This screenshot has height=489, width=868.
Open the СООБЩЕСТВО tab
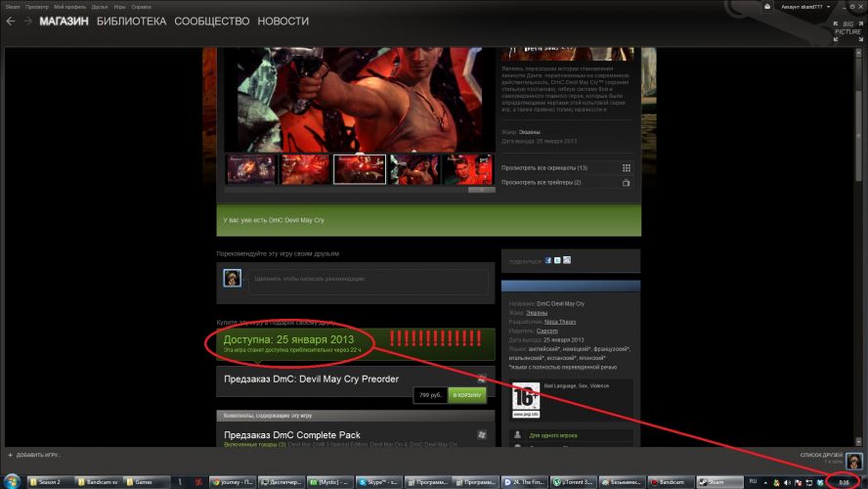pyautogui.click(x=211, y=22)
